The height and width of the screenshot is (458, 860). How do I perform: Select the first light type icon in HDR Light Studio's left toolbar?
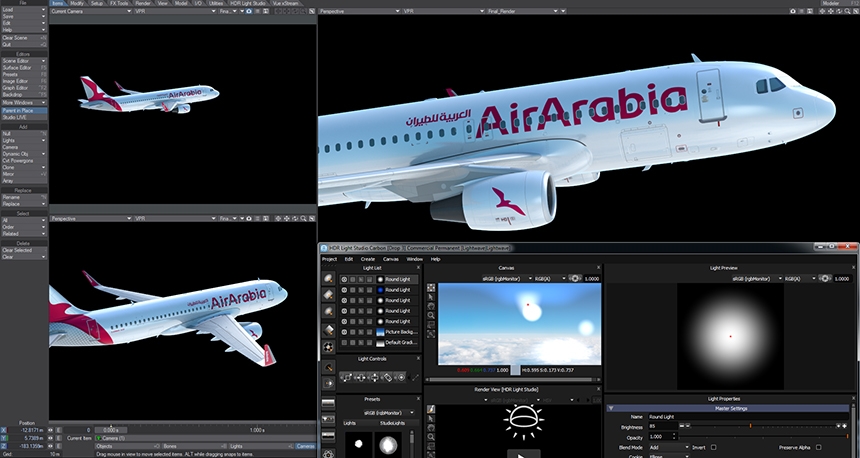click(x=328, y=278)
